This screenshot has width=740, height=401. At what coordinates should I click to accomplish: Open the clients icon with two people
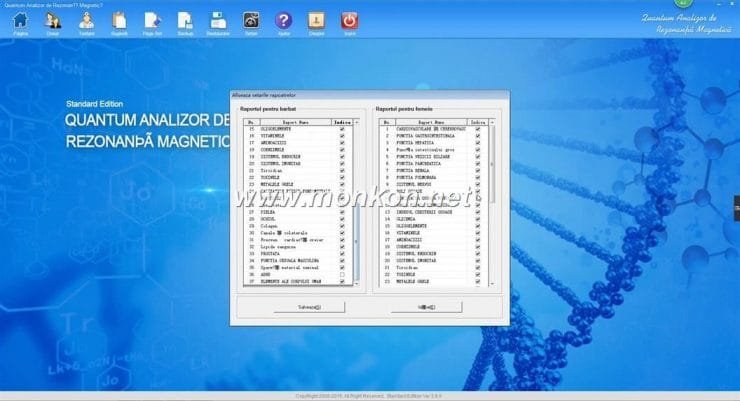pyautogui.click(x=53, y=21)
